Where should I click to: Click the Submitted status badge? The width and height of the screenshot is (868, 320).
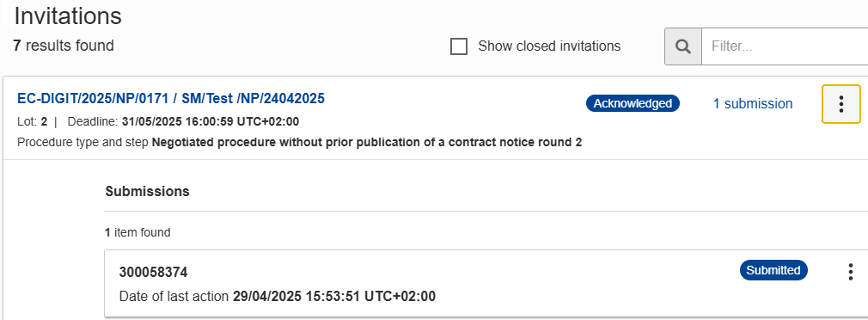click(x=773, y=270)
